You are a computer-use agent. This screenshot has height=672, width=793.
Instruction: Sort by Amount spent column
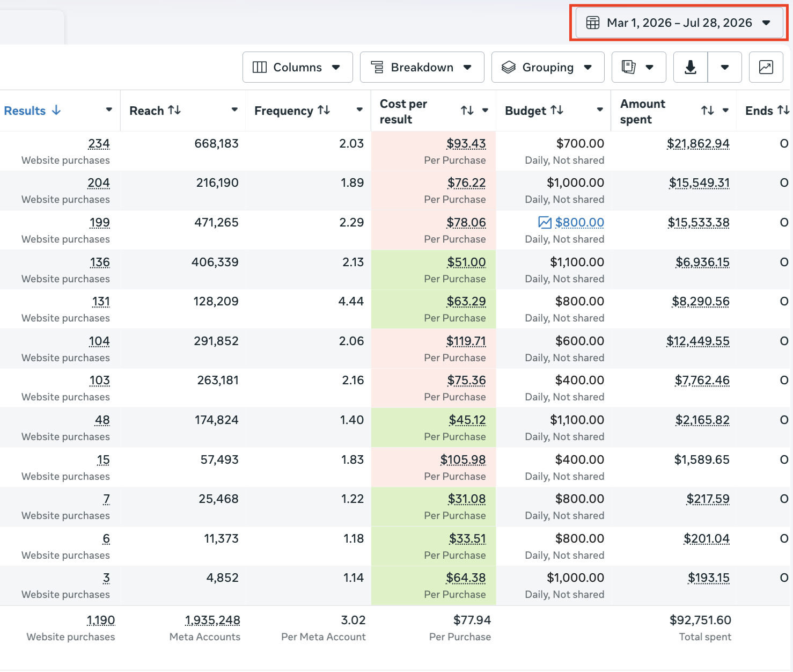(708, 111)
